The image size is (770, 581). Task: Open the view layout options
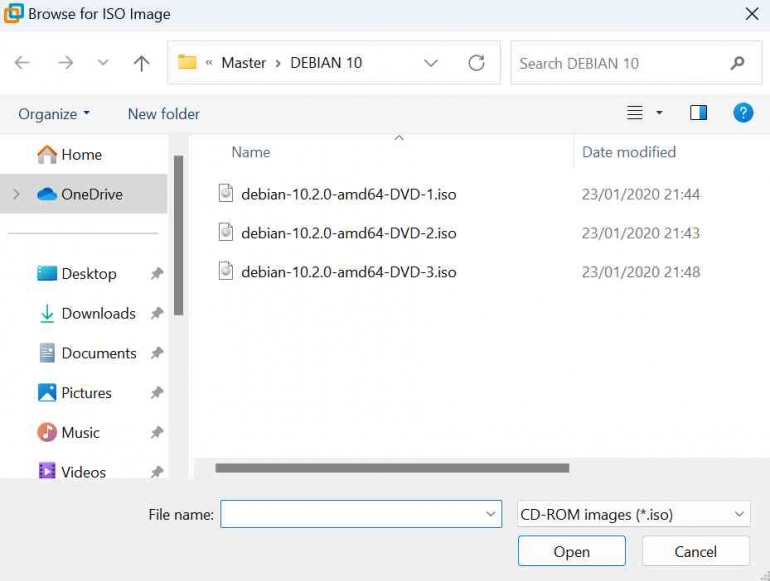pyautogui.click(x=644, y=113)
